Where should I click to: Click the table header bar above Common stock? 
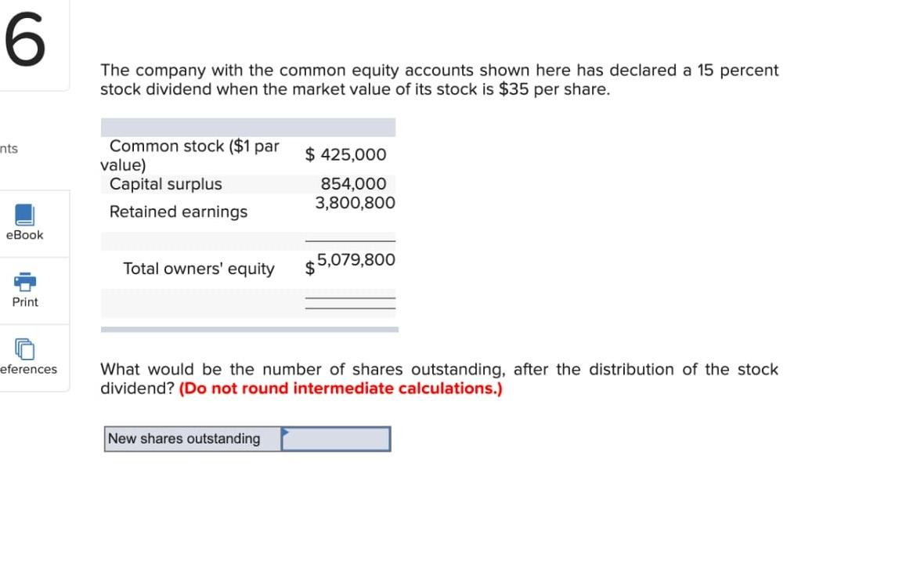click(x=247, y=126)
